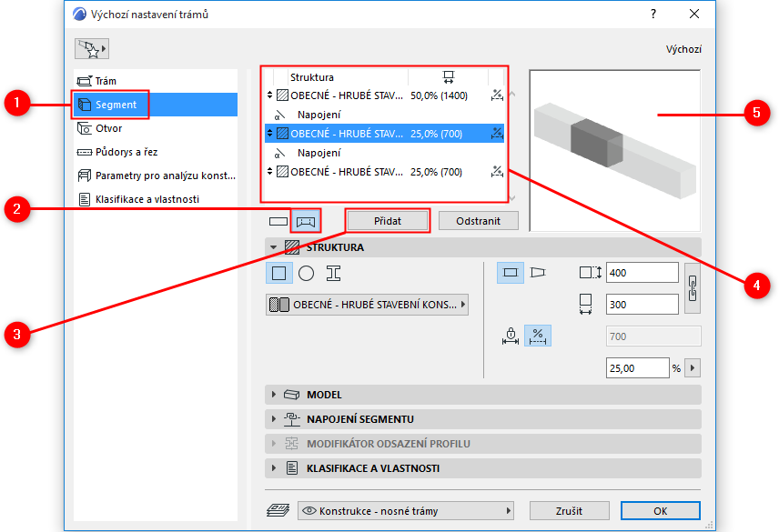Click the beam width icon
The image size is (779, 532).
[586, 305]
